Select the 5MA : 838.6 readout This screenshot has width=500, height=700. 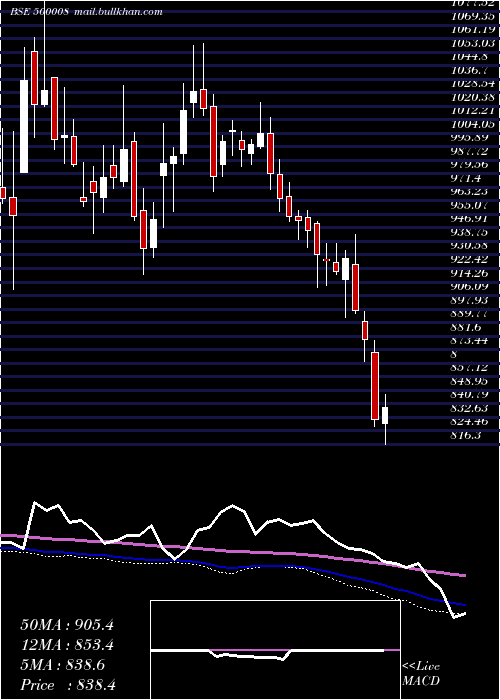coord(62,665)
